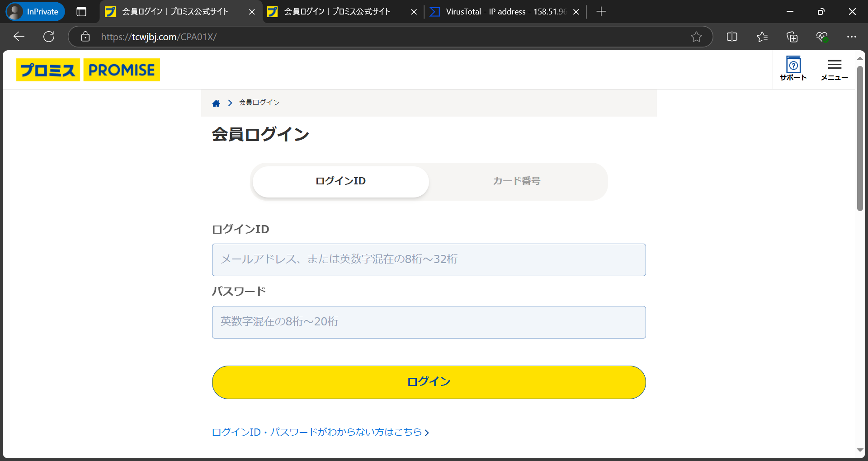The image size is (868, 461).
Task: Close the VirusTotal tab
Action: click(576, 12)
